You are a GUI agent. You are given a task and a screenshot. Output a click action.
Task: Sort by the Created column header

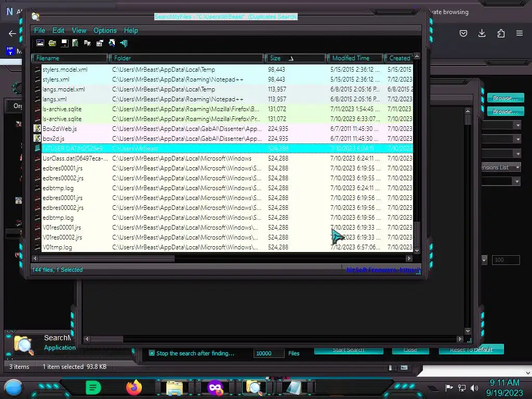(x=399, y=58)
